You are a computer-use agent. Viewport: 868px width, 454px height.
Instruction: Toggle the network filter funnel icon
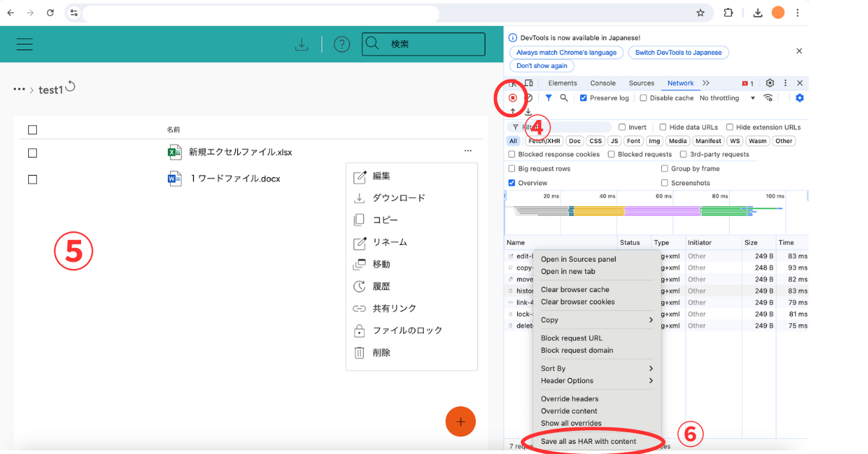coord(548,98)
